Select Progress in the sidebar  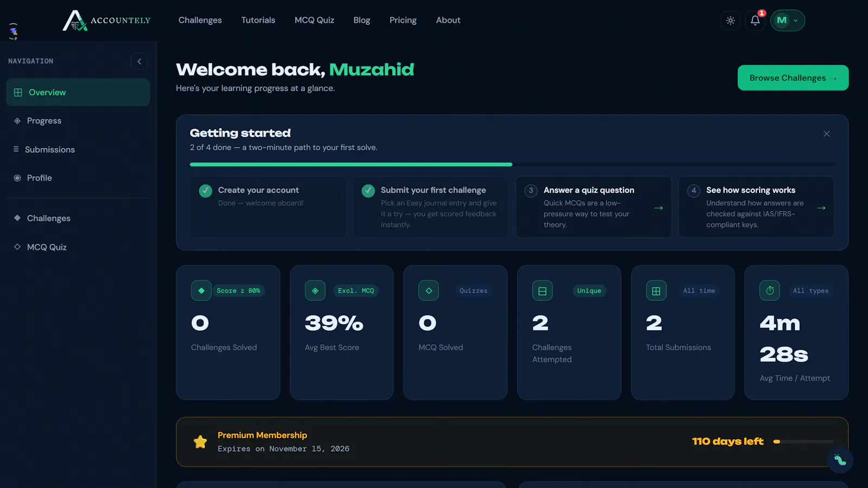point(78,121)
